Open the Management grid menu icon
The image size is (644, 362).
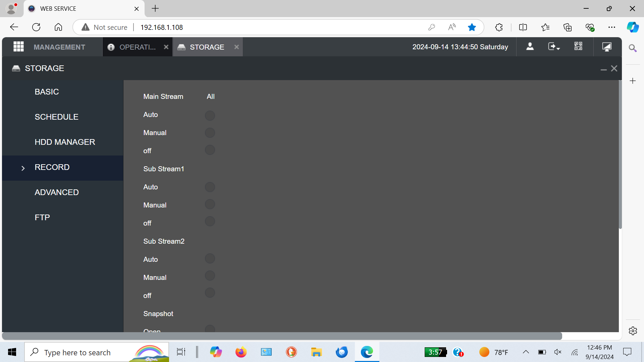coord(18,47)
